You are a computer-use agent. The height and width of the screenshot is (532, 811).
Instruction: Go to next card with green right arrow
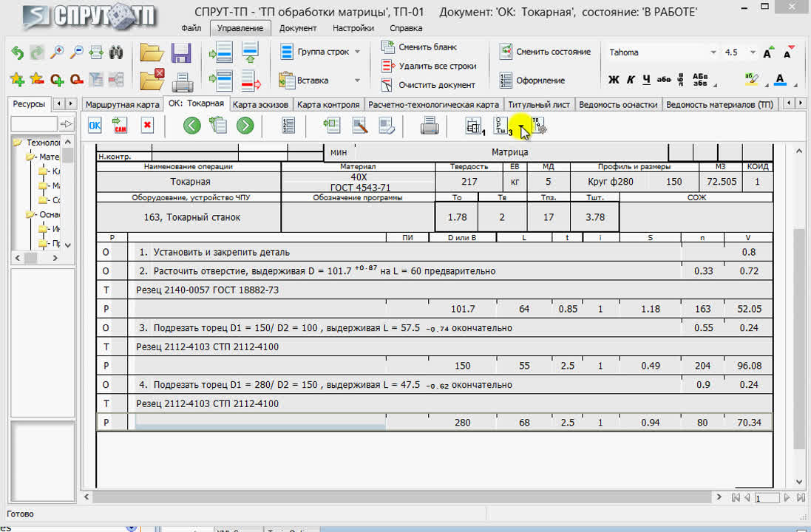[x=245, y=126]
